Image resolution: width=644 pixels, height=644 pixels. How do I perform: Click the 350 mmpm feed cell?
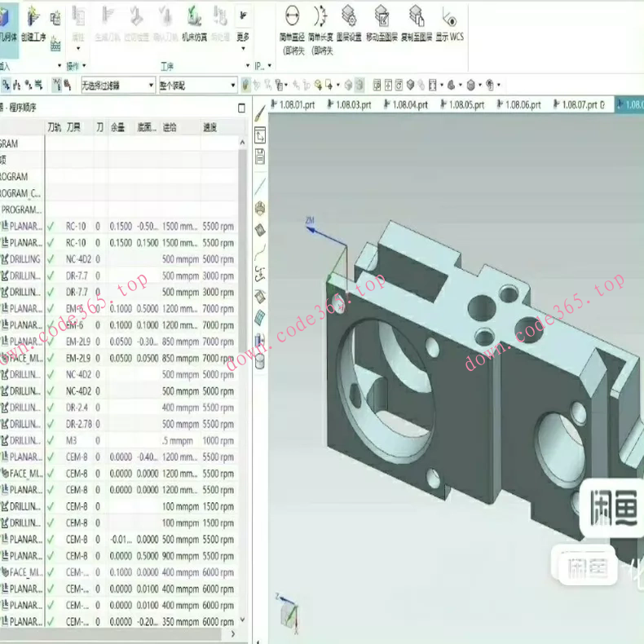[180, 622]
